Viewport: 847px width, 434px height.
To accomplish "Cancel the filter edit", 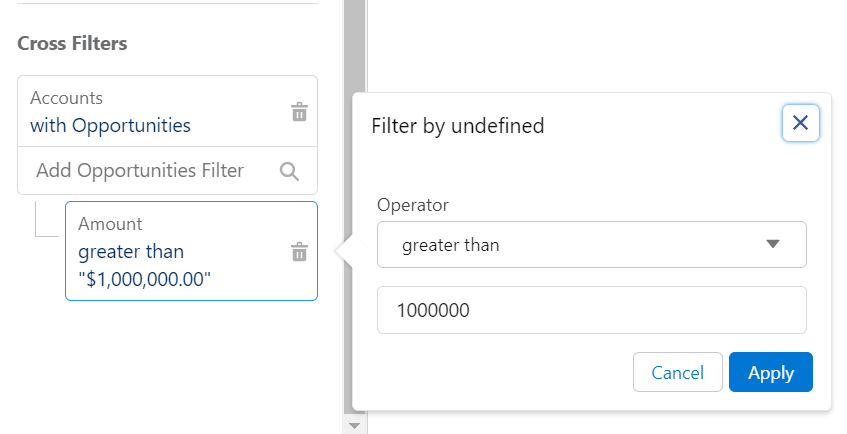I will (x=677, y=372).
